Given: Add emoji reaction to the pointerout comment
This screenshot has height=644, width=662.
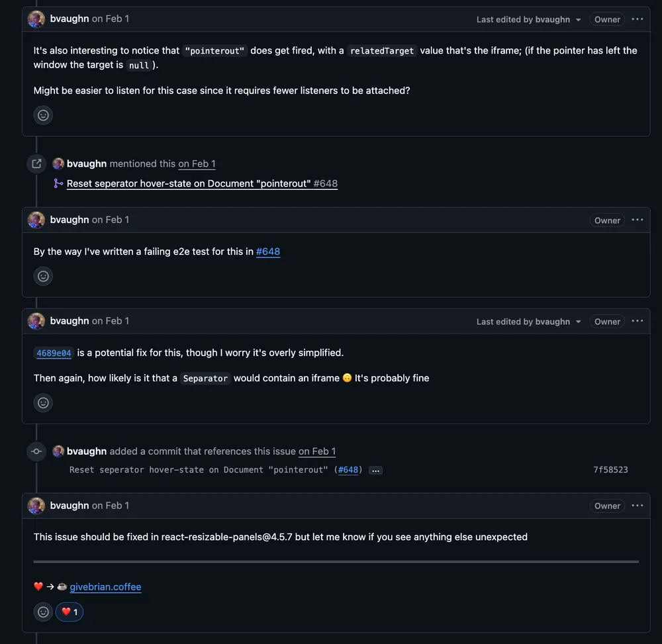Looking at the screenshot, I should [43, 115].
